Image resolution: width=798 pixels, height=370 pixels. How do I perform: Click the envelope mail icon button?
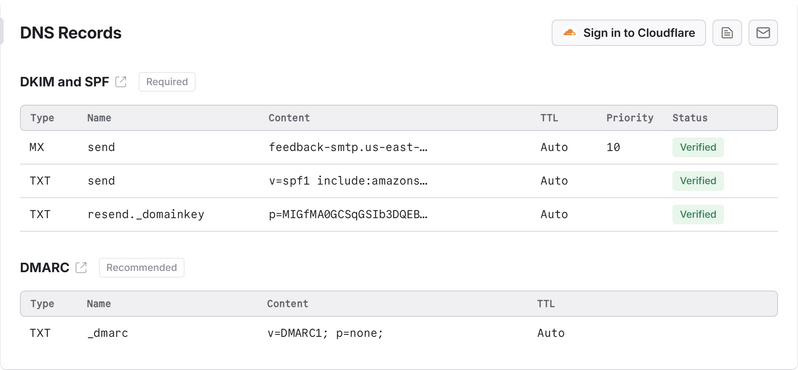click(763, 33)
